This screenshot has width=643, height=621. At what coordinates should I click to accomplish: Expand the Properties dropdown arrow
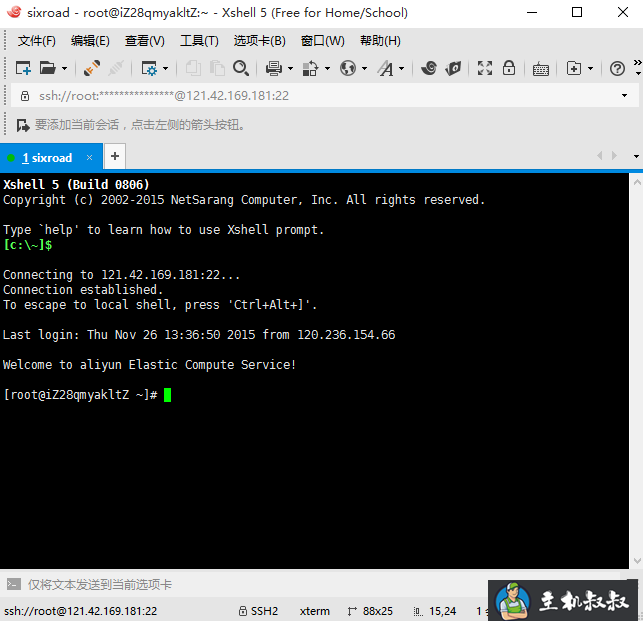click(165, 68)
